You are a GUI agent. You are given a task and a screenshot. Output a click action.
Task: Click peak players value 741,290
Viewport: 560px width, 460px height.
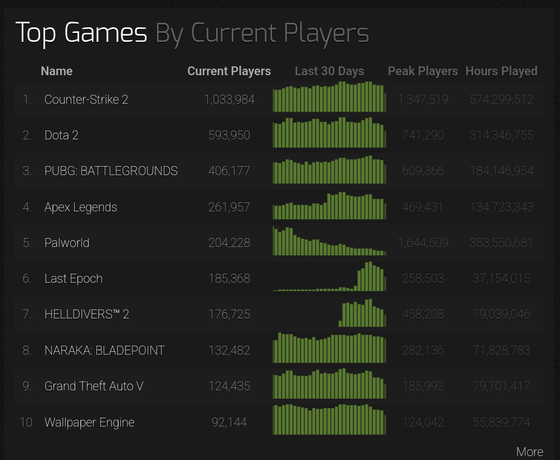tap(423, 135)
